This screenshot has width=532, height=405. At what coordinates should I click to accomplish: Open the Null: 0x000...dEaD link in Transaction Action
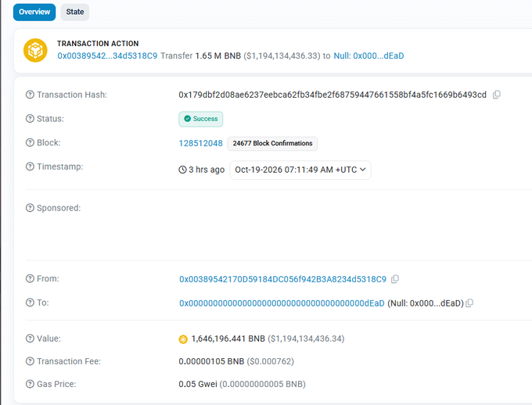[368, 56]
